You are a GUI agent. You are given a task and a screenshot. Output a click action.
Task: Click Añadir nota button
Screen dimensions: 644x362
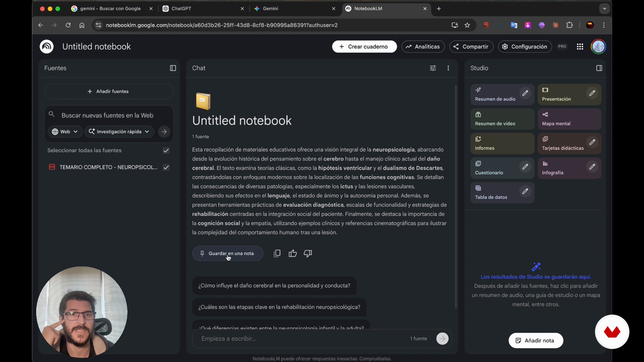pyautogui.click(x=536, y=340)
